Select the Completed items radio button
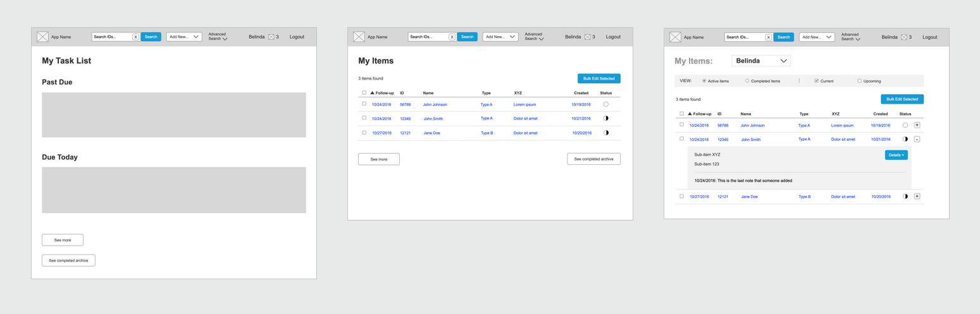 tap(747, 81)
